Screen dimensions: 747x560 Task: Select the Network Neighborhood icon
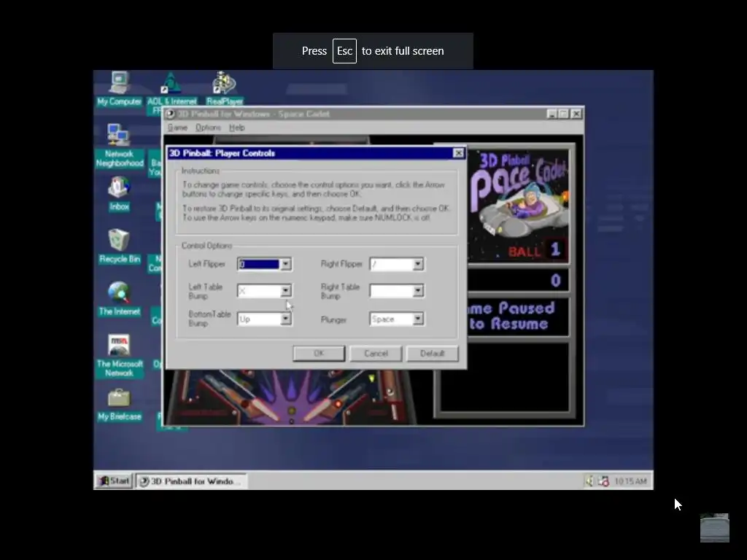pos(119,145)
